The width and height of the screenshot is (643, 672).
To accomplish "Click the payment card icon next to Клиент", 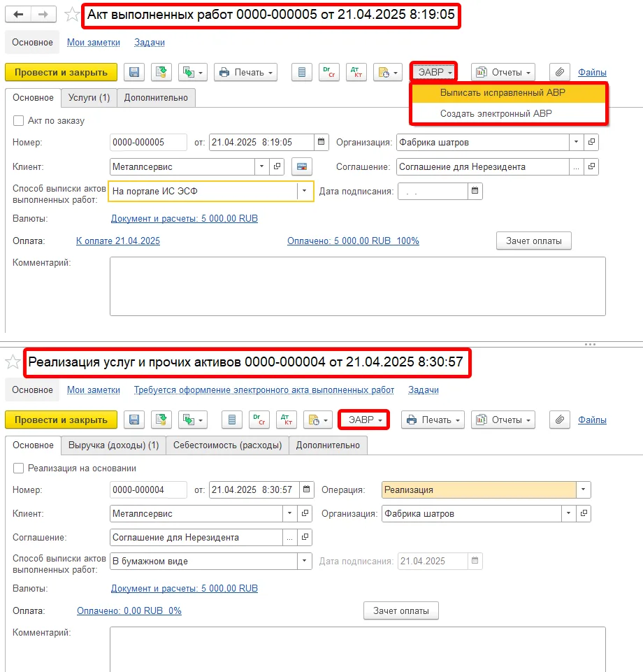I will [301, 166].
